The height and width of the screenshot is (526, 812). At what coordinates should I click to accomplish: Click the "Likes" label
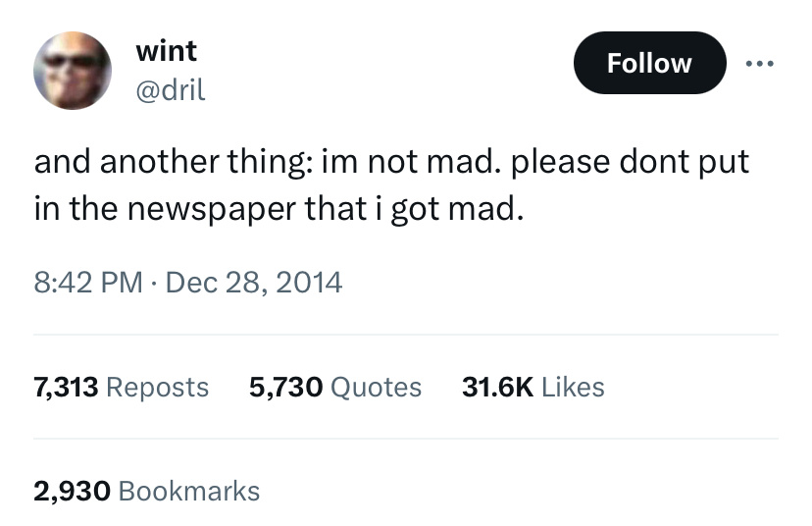tap(573, 387)
